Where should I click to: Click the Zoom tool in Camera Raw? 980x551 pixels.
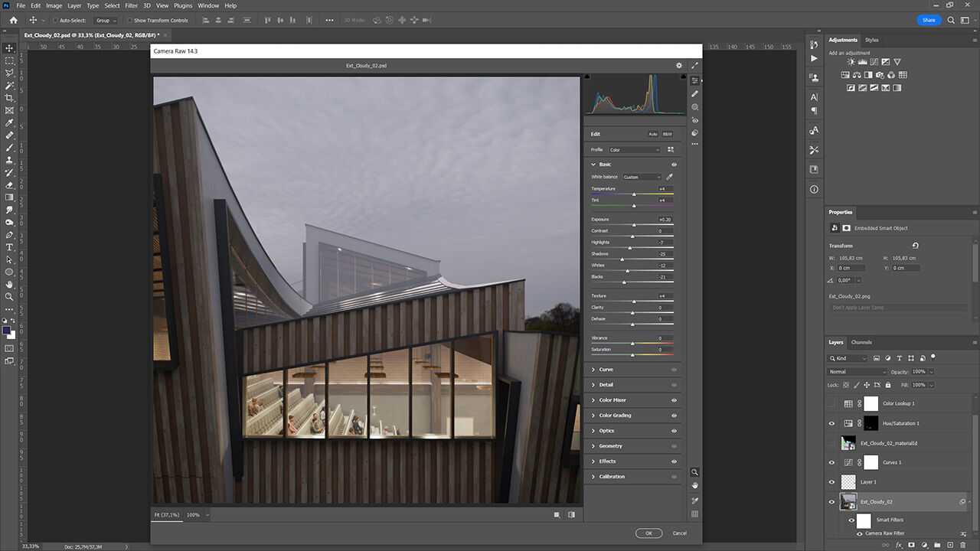click(695, 472)
